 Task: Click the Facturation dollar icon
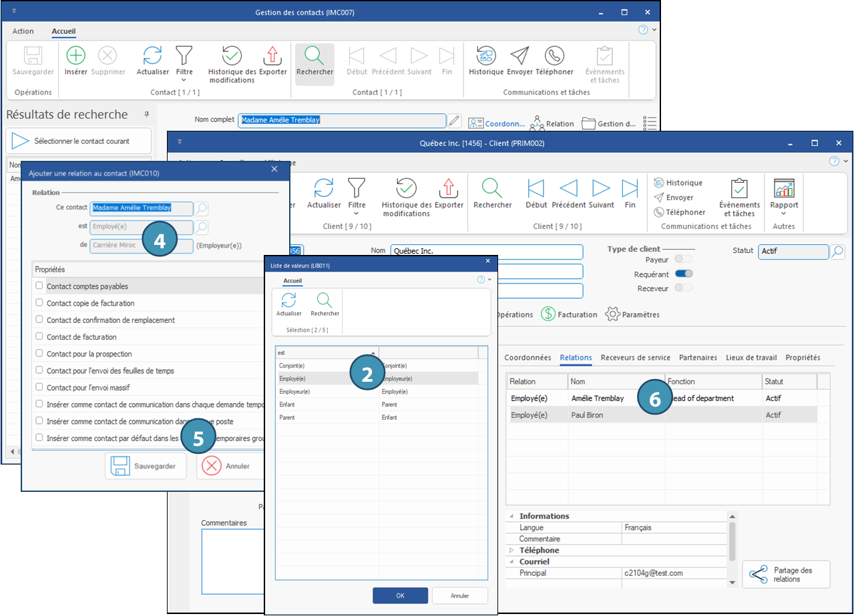pyautogui.click(x=548, y=314)
